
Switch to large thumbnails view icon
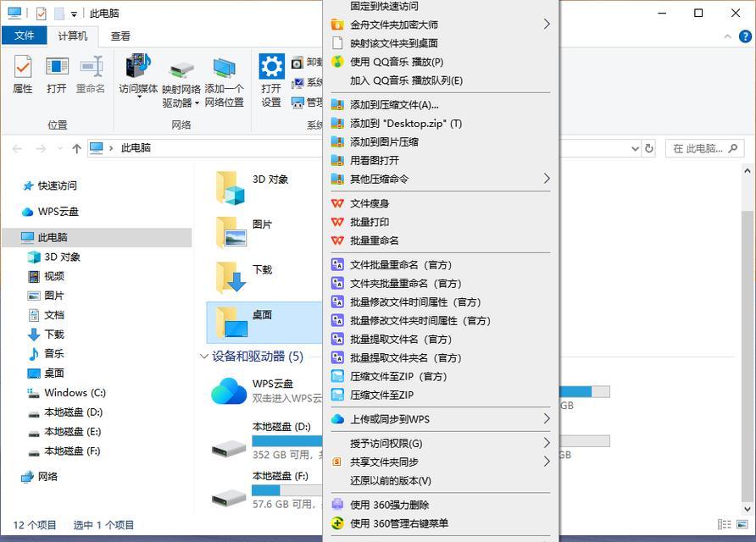(742, 524)
